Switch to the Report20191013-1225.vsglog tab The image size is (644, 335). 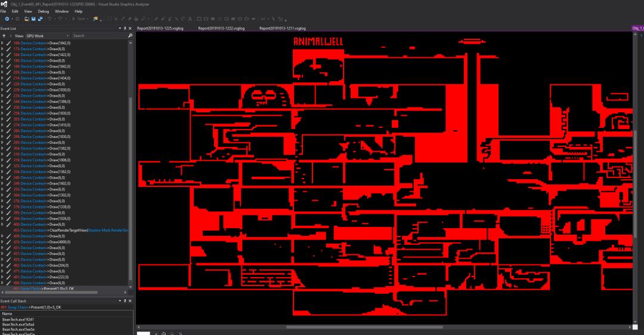click(x=160, y=29)
